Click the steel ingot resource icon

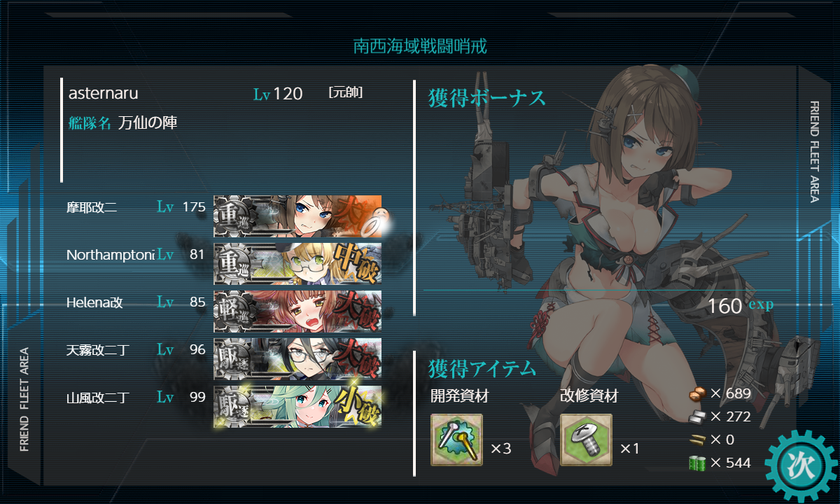[x=697, y=416]
